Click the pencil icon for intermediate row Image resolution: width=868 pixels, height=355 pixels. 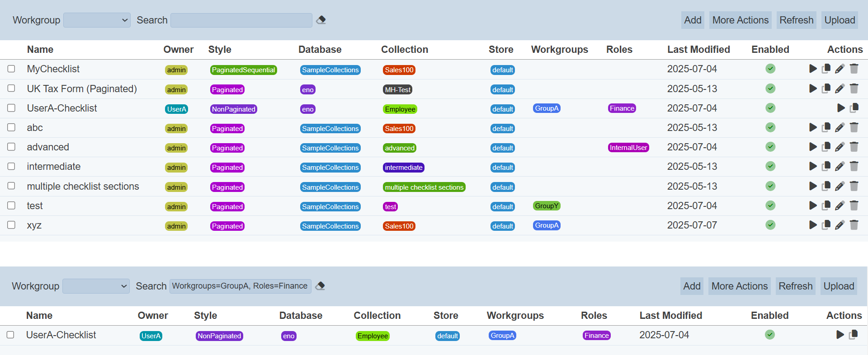click(x=840, y=167)
